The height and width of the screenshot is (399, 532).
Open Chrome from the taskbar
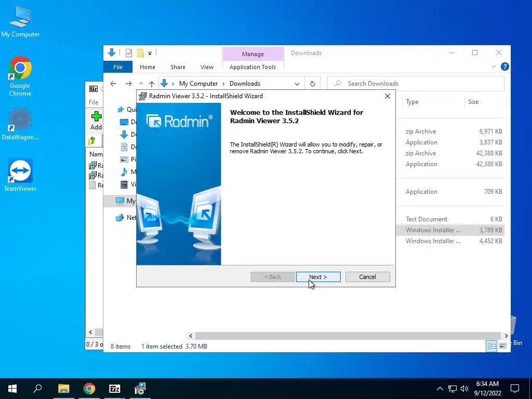click(x=89, y=389)
